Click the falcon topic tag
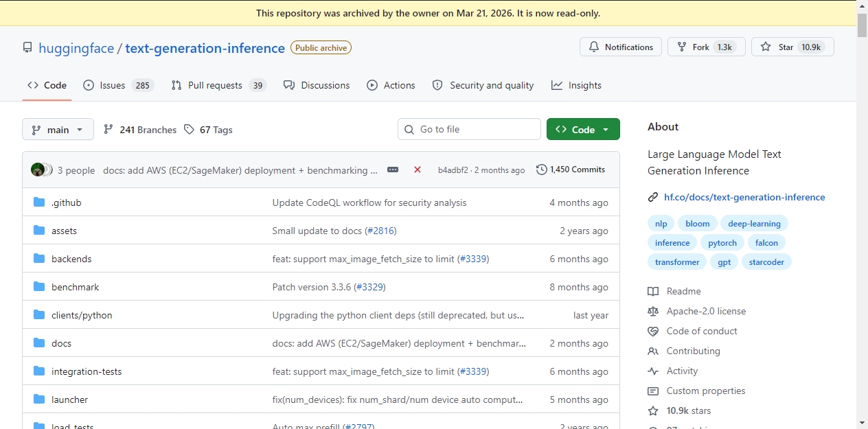The width and height of the screenshot is (868, 429). pos(766,243)
